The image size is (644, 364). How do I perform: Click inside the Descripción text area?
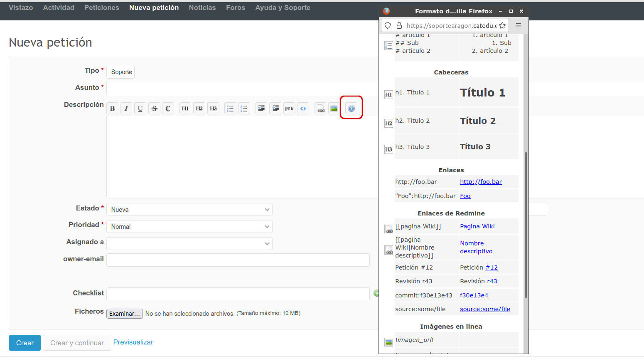(x=243, y=157)
